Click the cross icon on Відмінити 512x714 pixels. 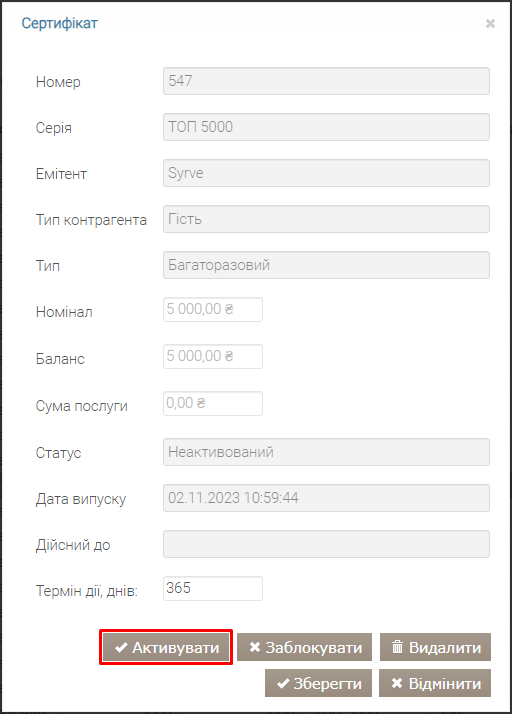point(397,683)
